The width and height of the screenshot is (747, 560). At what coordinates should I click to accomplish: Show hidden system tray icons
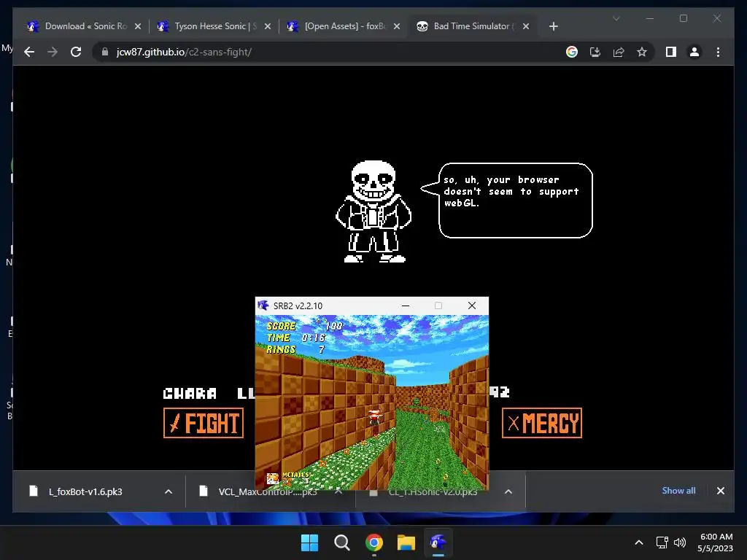(639, 542)
